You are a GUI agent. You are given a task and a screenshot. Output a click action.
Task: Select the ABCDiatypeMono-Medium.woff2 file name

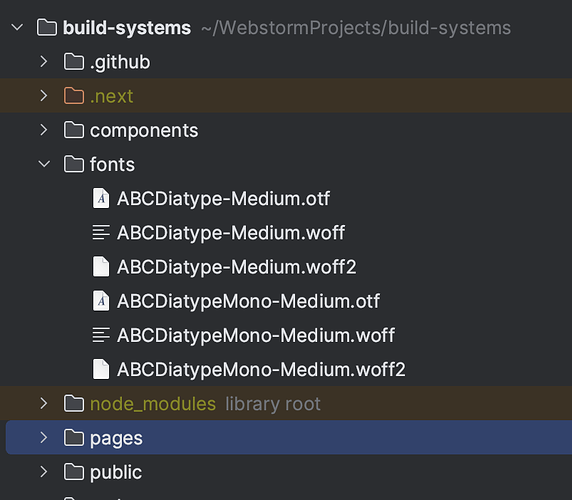coord(261,369)
